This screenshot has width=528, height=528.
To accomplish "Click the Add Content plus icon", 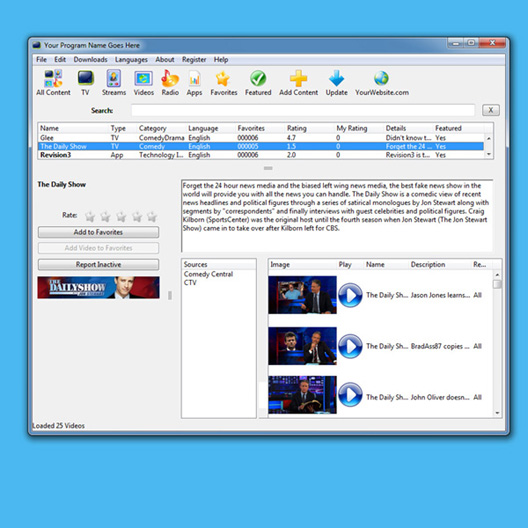I will click(298, 78).
